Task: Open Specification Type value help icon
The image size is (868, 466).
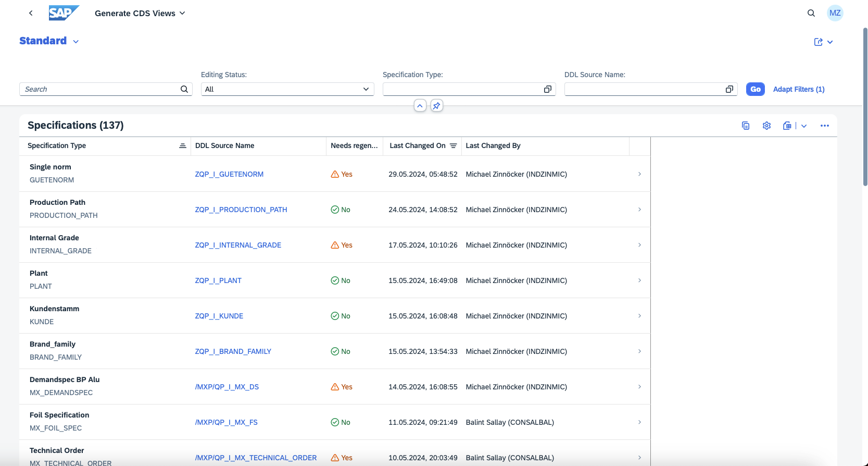Action: [x=548, y=89]
